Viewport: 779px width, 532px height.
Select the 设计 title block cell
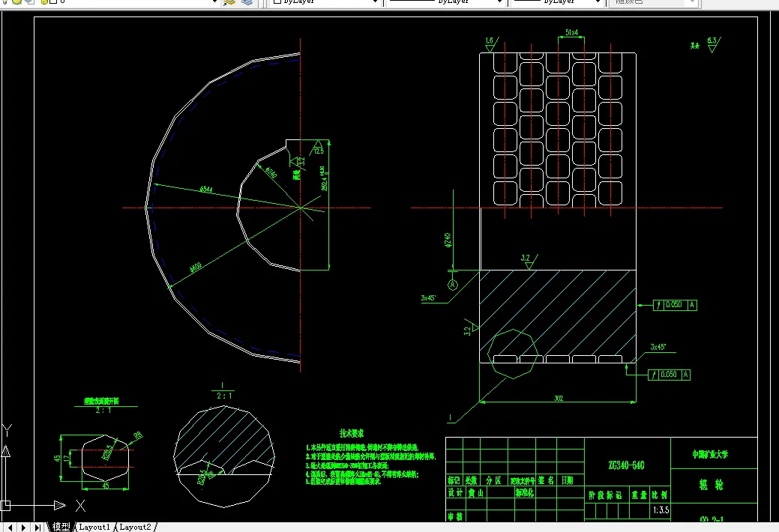(455, 492)
